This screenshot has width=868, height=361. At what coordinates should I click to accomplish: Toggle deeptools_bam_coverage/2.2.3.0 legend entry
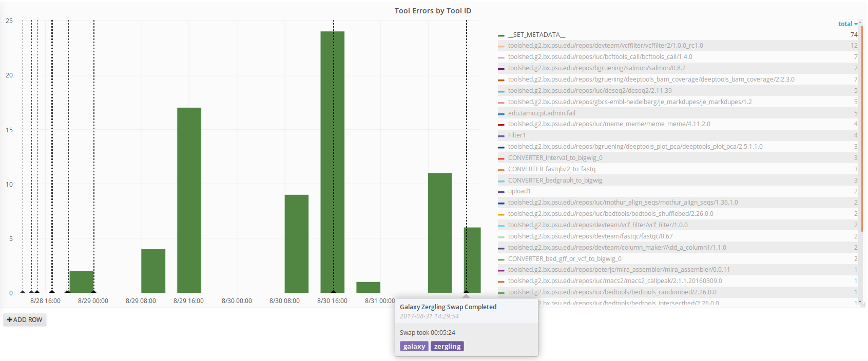pyautogui.click(x=651, y=79)
